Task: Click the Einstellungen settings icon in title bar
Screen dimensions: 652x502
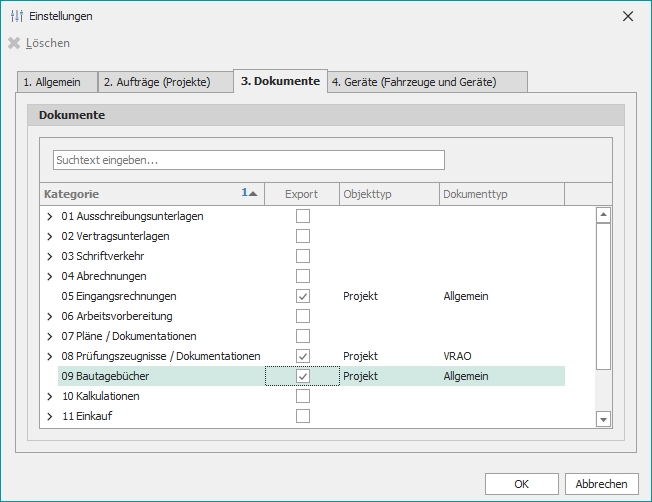Action: click(x=16, y=16)
